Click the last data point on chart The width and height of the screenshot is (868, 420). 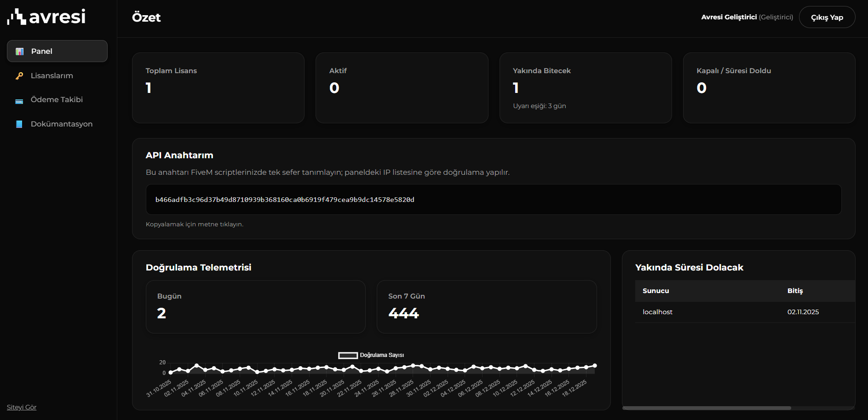[595, 366]
